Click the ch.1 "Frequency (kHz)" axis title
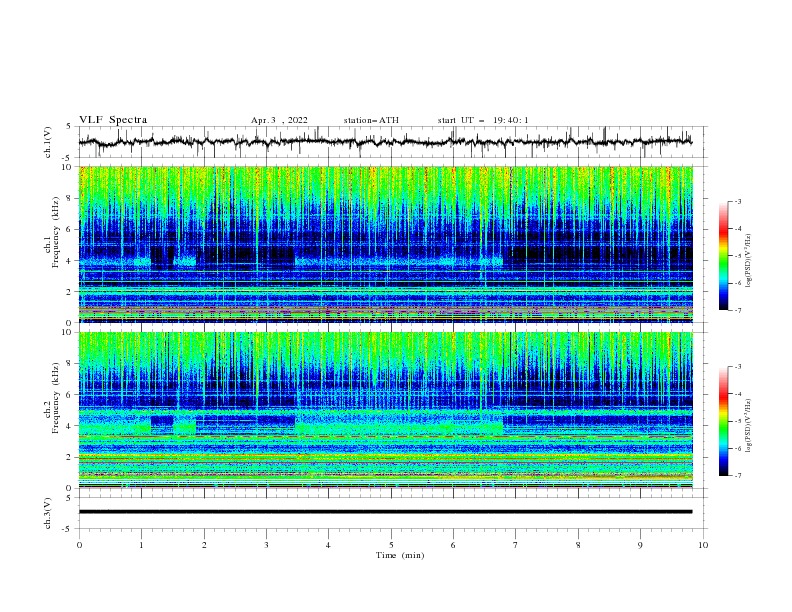This screenshot has height=612, width=792. (x=56, y=233)
